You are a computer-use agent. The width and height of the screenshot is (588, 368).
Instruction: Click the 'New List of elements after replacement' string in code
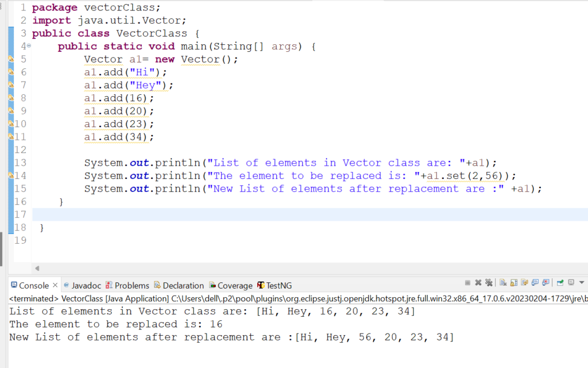[x=355, y=189]
